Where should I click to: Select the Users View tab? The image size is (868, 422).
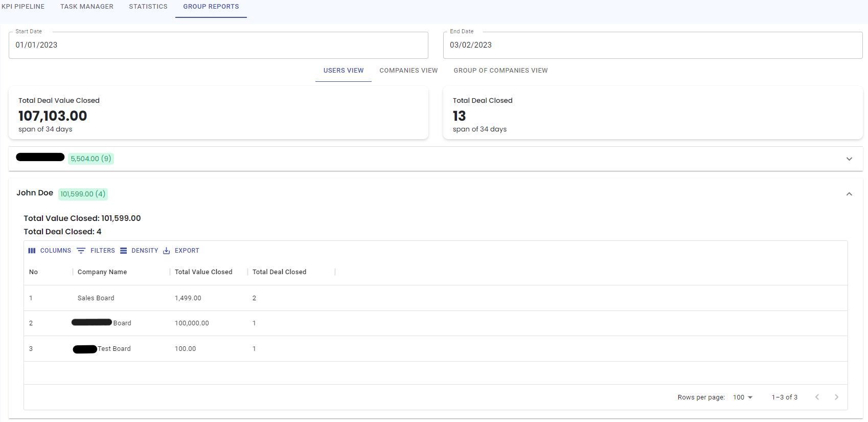[344, 71]
